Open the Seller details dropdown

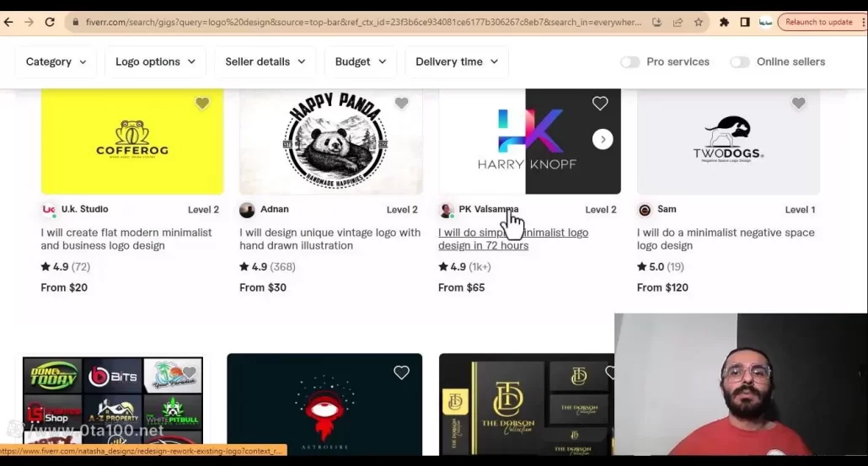pyautogui.click(x=265, y=62)
